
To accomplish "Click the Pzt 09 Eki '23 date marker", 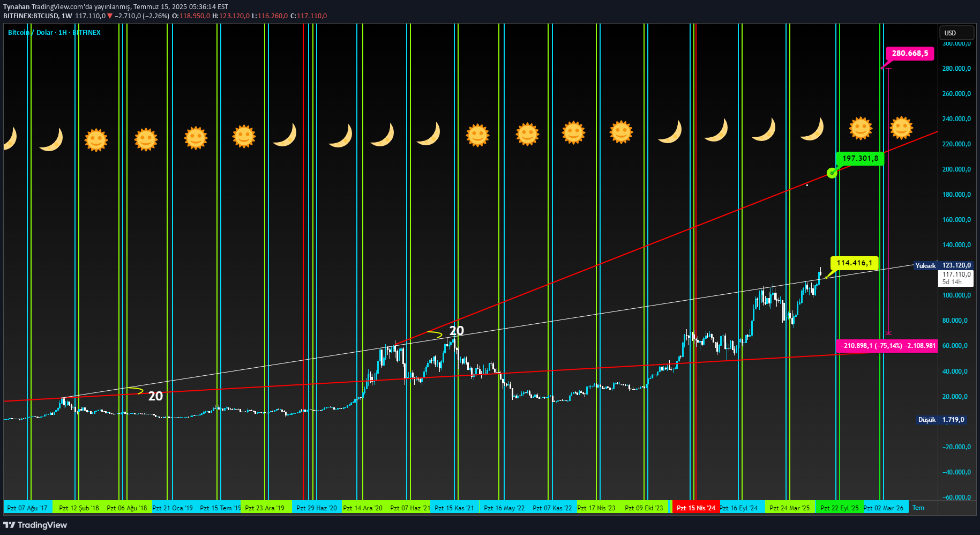I will [644, 508].
